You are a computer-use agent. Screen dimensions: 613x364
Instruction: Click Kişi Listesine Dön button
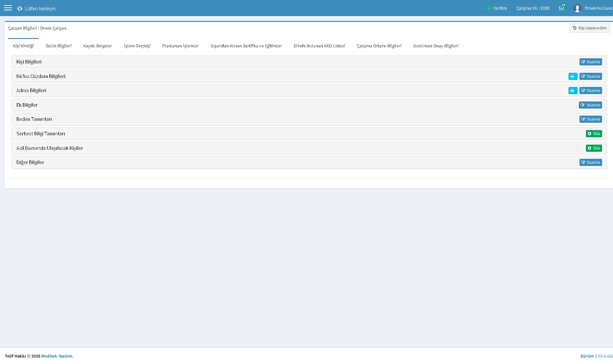click(x=590, y=28)
